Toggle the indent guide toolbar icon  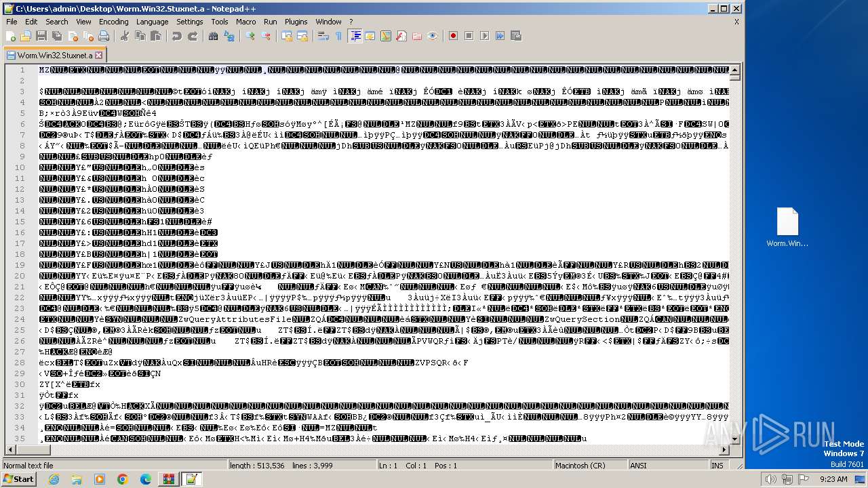pos(355,36)
